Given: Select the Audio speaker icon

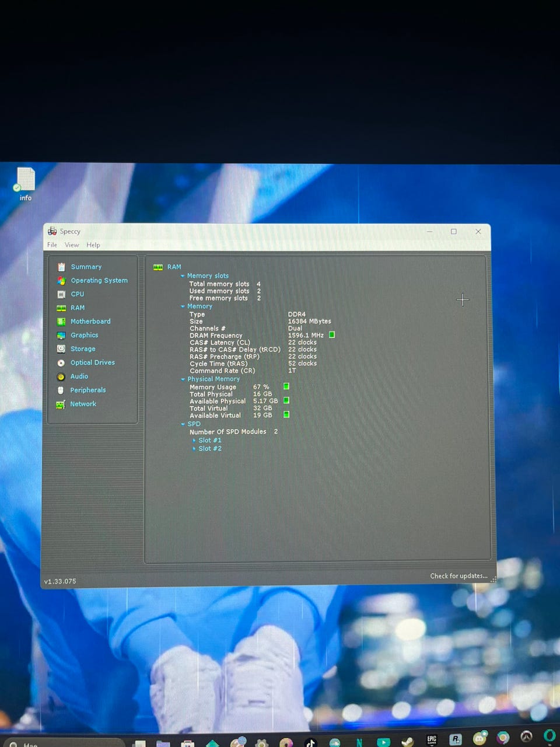Looking at the screenshot, I should point(61,377).
